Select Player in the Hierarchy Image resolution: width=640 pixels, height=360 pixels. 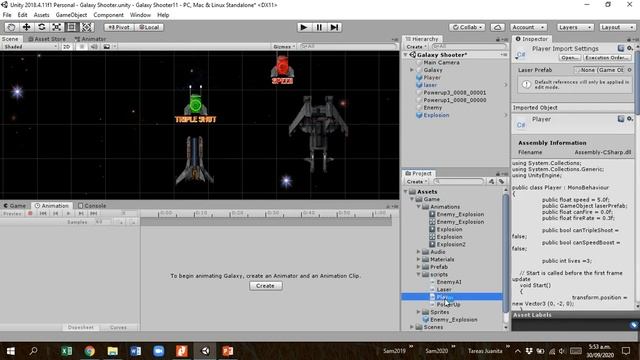click(x=432, y=78)
